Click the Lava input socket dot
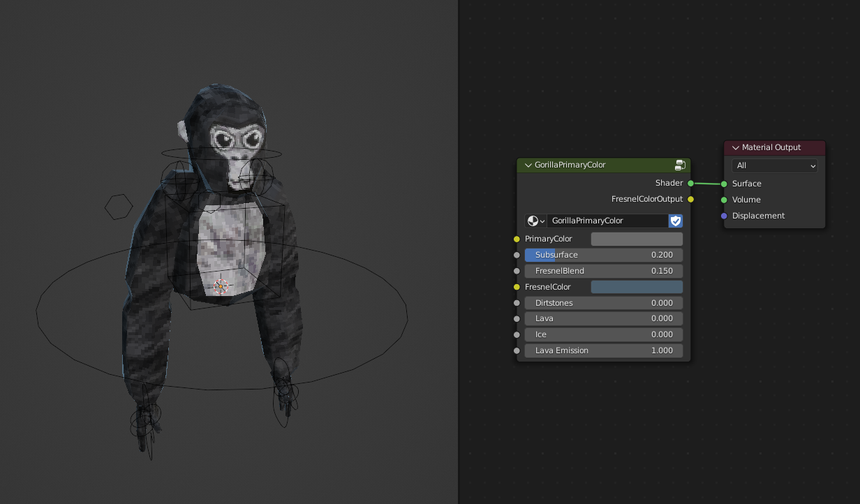This screenshot has width=860, height=504. coord(517,318)
